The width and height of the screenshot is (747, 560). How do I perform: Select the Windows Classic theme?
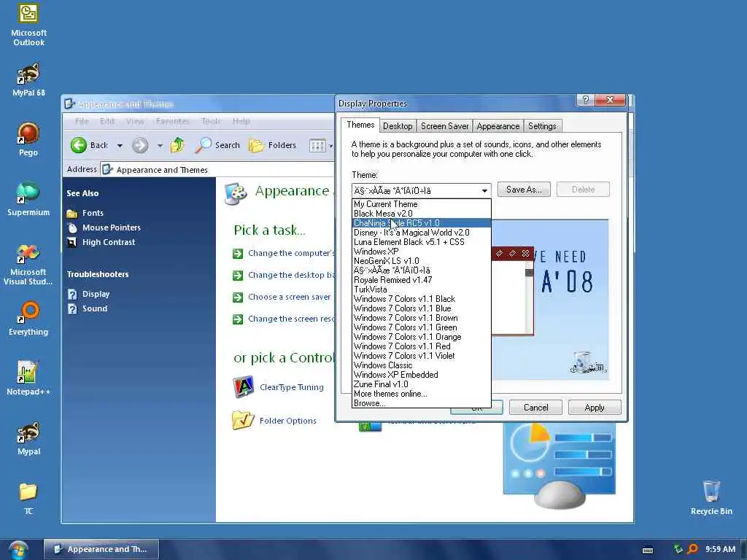(421, 365)
